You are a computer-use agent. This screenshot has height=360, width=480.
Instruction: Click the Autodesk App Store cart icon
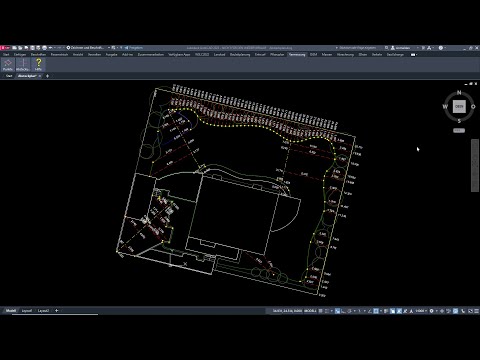(423, 48)
